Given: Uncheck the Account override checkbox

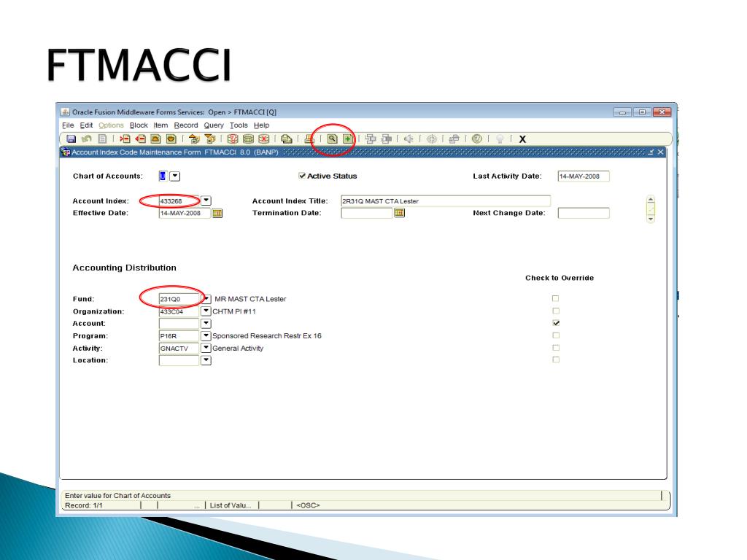Looking at the screenshot, I should coord(555,323).
